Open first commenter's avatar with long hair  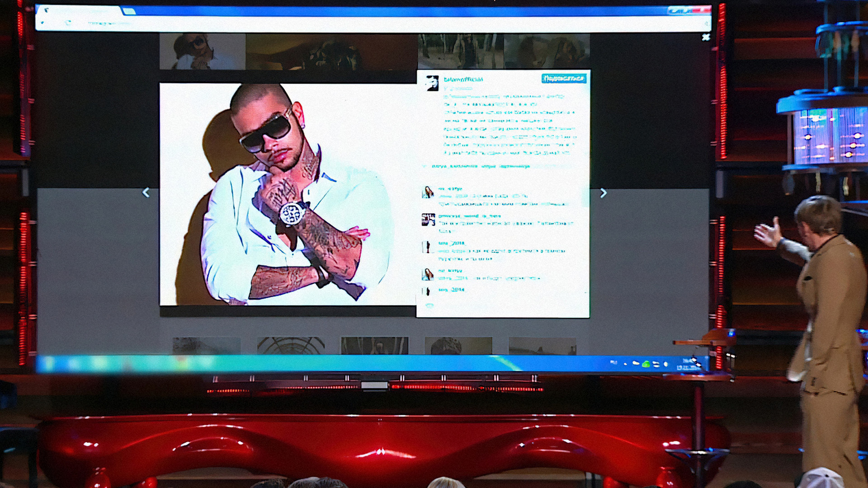click(428, 192)
